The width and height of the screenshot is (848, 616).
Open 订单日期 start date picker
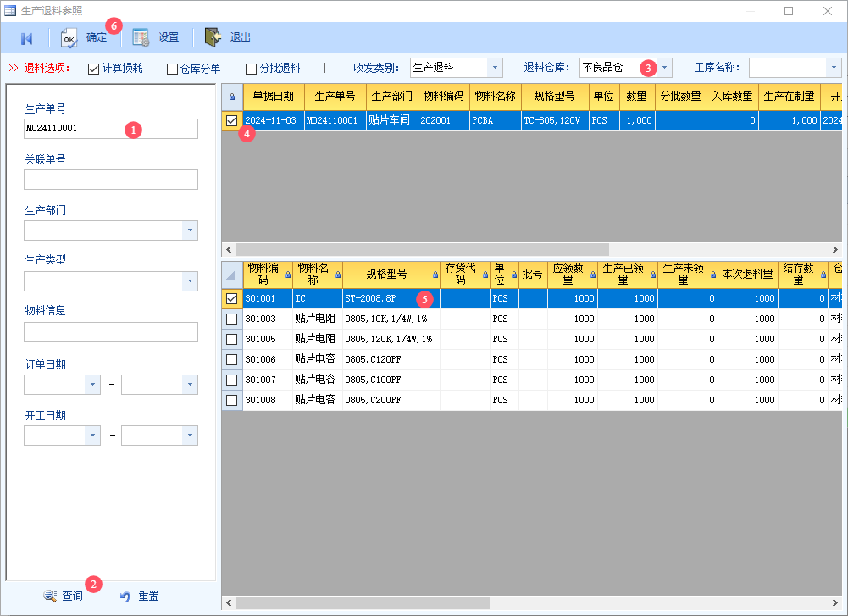point(92,385)
